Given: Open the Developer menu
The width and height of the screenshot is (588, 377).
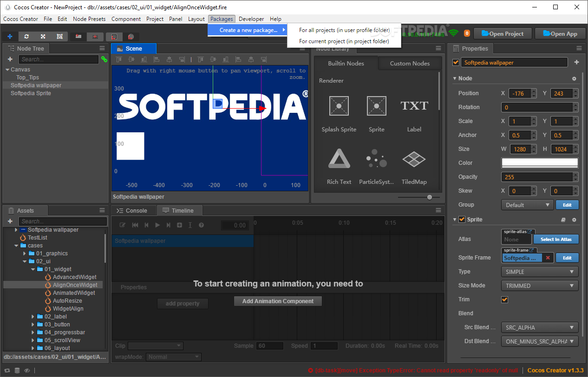Looking at the screenshot, I should tap(251, 19).
